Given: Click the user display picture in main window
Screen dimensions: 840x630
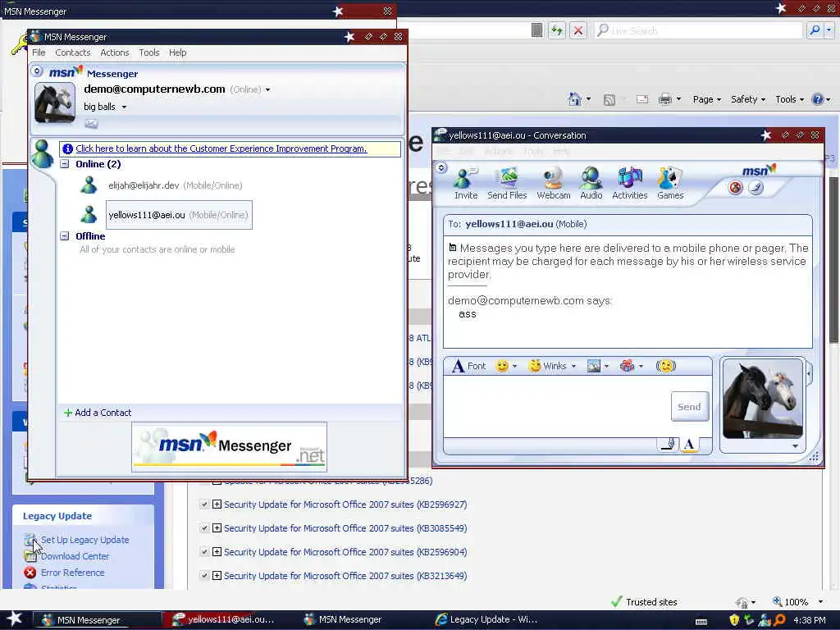Looking at the screenshot, I should point(55,103).
